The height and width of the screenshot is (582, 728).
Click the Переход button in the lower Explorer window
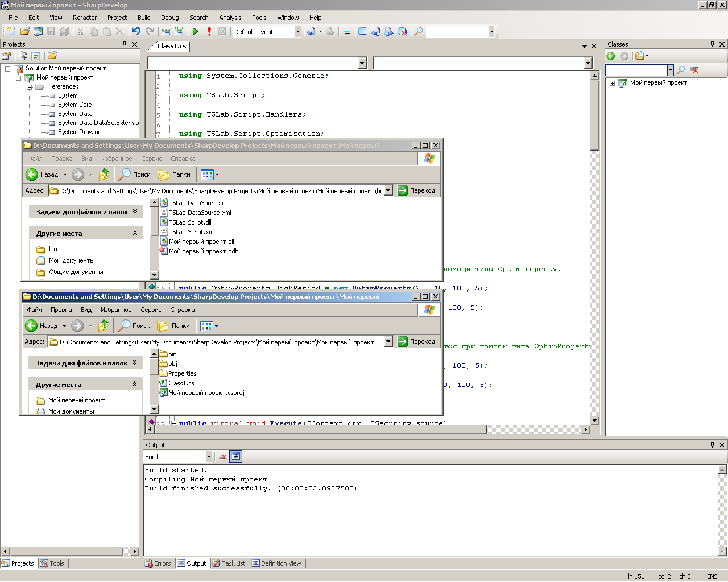tap(417, 342)
